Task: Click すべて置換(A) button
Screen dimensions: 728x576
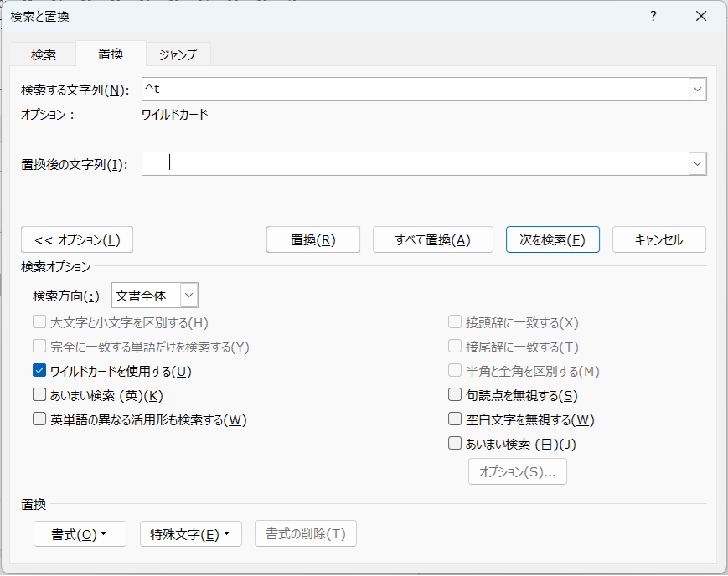Action: (432, 239)
